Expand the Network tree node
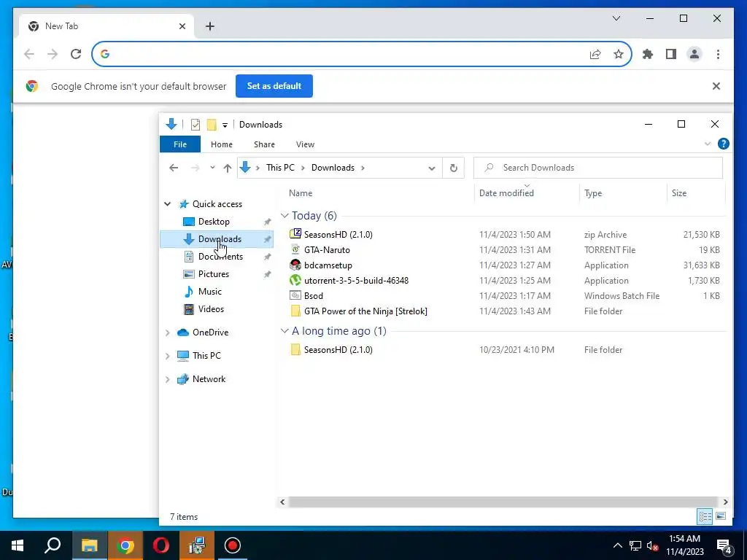The image size is (747, 560). pyautogui.click(x=167, y=379)
